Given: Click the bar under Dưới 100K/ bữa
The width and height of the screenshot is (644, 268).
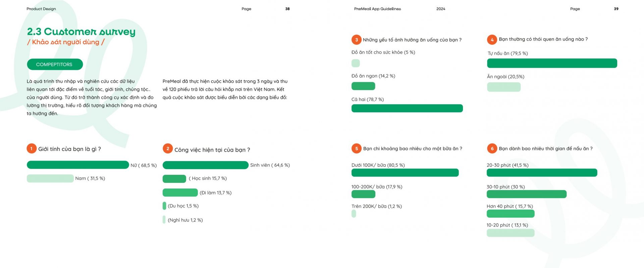Looking at the screenshot, I should pos(405,172).
